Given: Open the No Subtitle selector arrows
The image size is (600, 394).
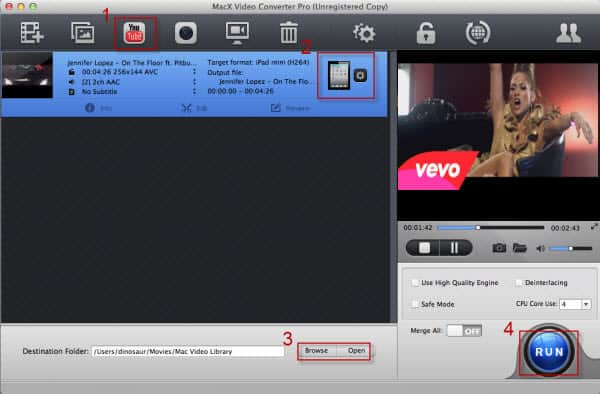Looking at the screenshot, I should (194, 91).
